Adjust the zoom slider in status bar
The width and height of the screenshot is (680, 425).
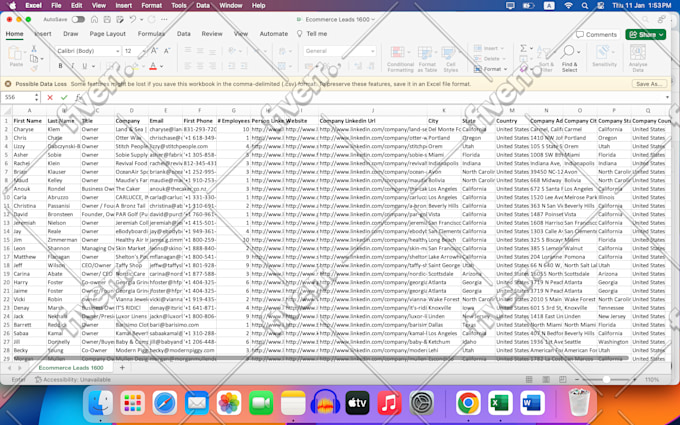click(606, 379)
